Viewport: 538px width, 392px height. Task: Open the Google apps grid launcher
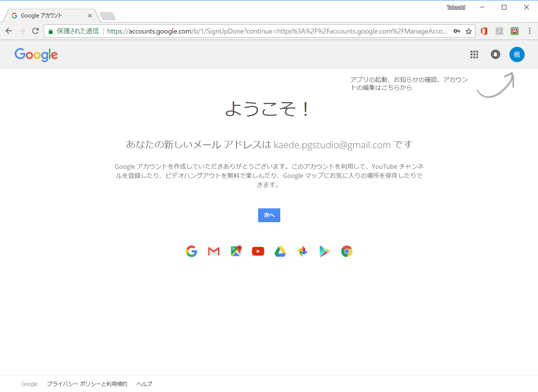pyautogui.click(x=474, y=54)
